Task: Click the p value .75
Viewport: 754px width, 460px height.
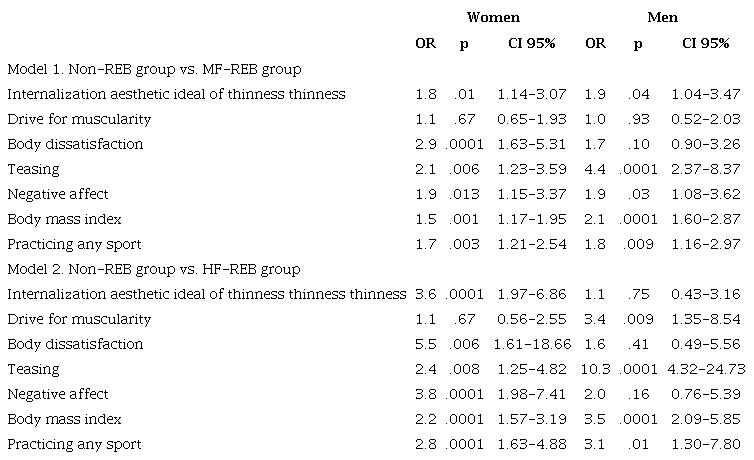Action: 638,294
